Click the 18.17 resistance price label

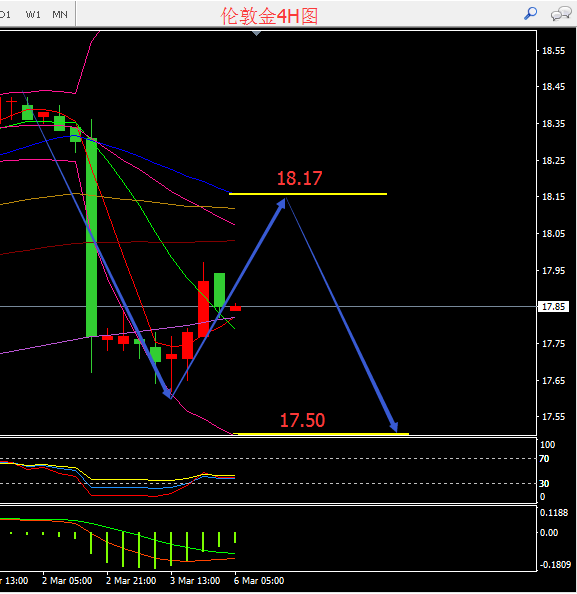point(299,178)
